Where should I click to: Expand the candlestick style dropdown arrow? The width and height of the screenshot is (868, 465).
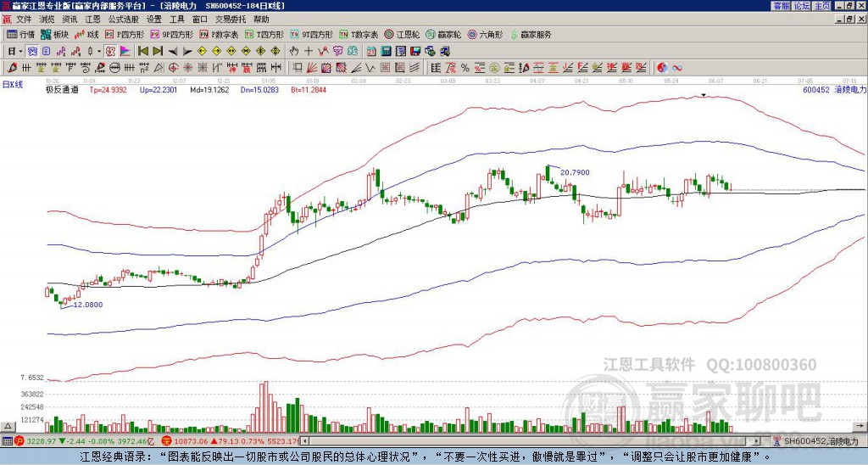tap(99, 52)
